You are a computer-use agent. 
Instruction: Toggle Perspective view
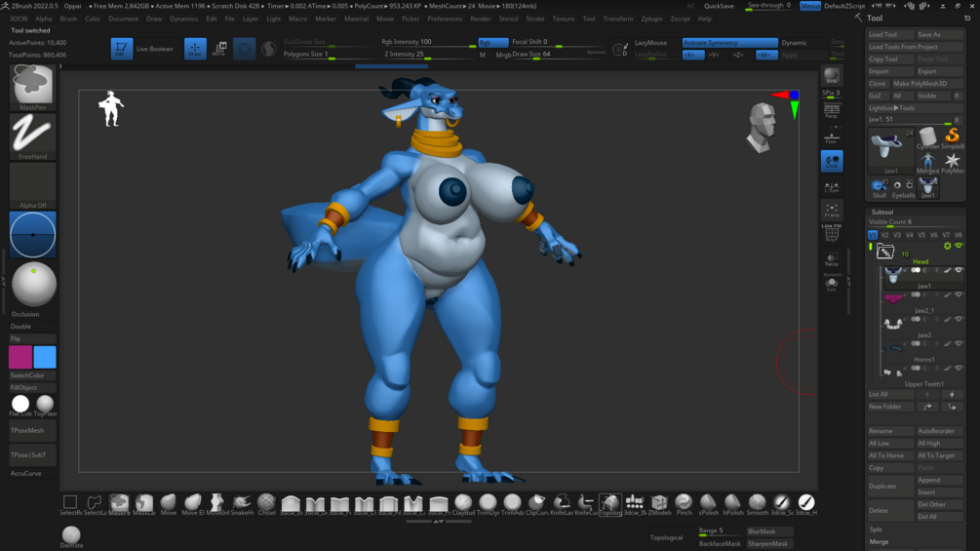click(x=831, y=110)
